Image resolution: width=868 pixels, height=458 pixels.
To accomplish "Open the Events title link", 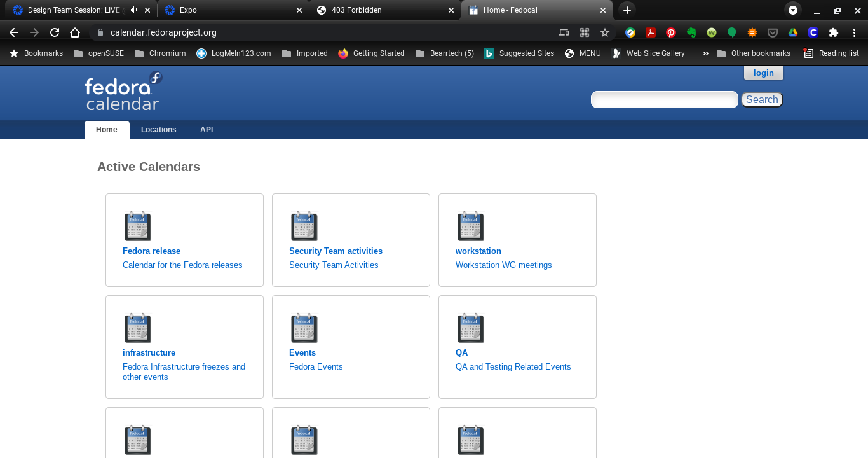I will coord(302,353).
